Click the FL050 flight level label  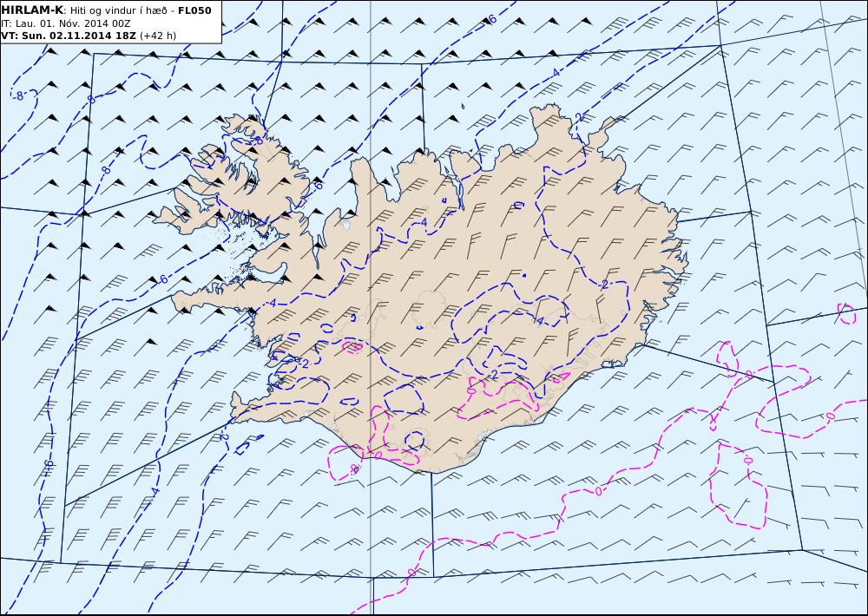click(x=194, y=10)
